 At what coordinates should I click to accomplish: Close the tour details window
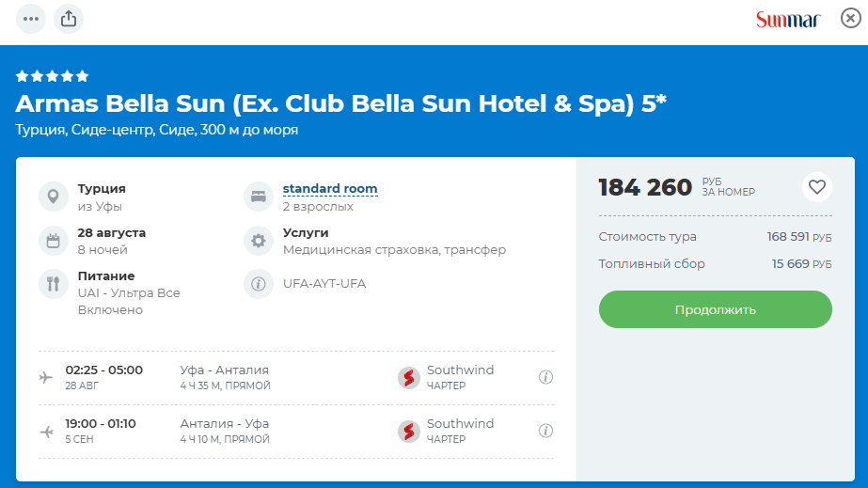coord(850,19)
